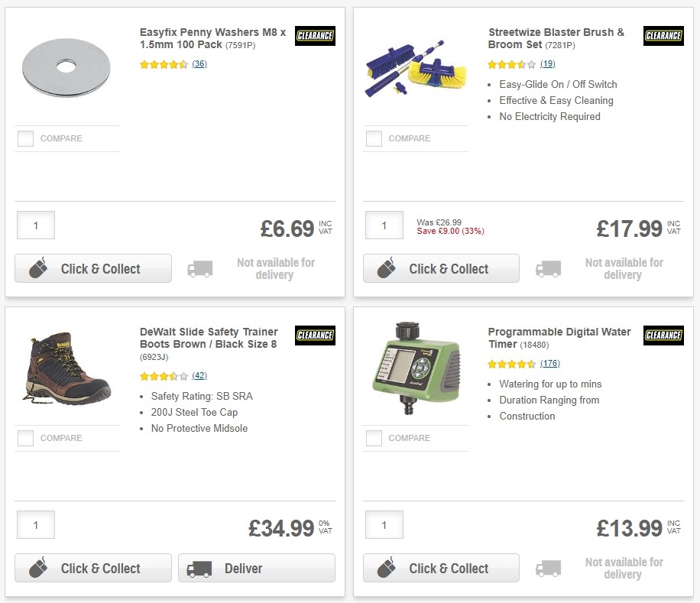Click the star rating on DeWalt Slide Safety boots
This screenshot has width=700, height=603.
pos(162,376)
